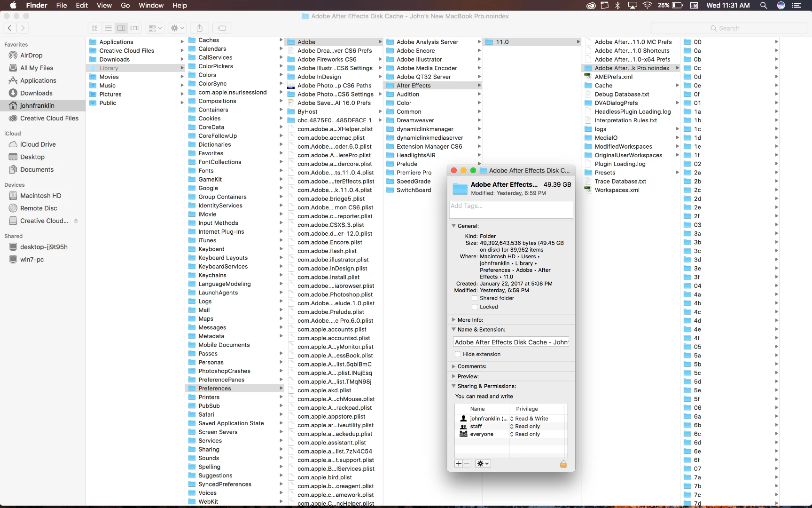Screen dimensions: 812x508
Task: Expand the Preview section
Action: (454, 376)
